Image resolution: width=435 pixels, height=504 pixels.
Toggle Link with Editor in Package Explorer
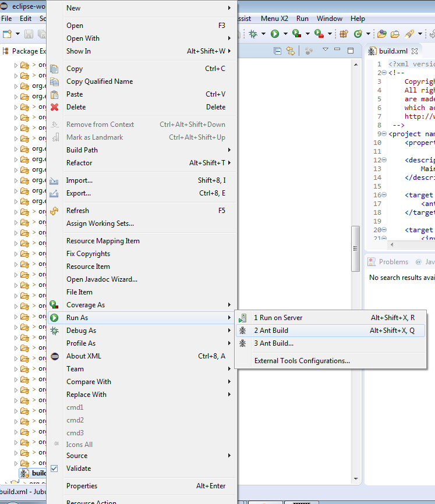291,51
